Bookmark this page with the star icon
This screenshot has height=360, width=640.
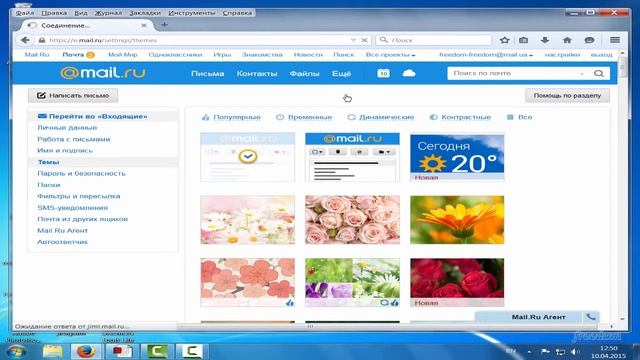[505, 40]
